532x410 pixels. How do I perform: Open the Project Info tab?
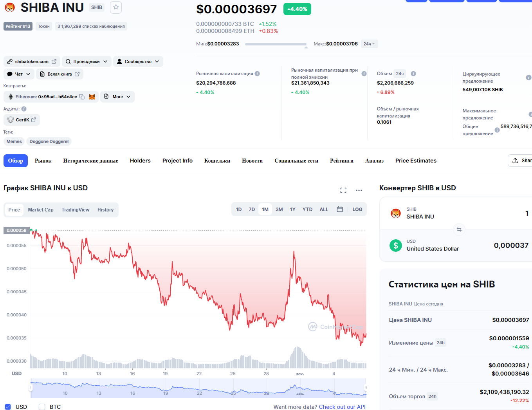coord(177,161)
